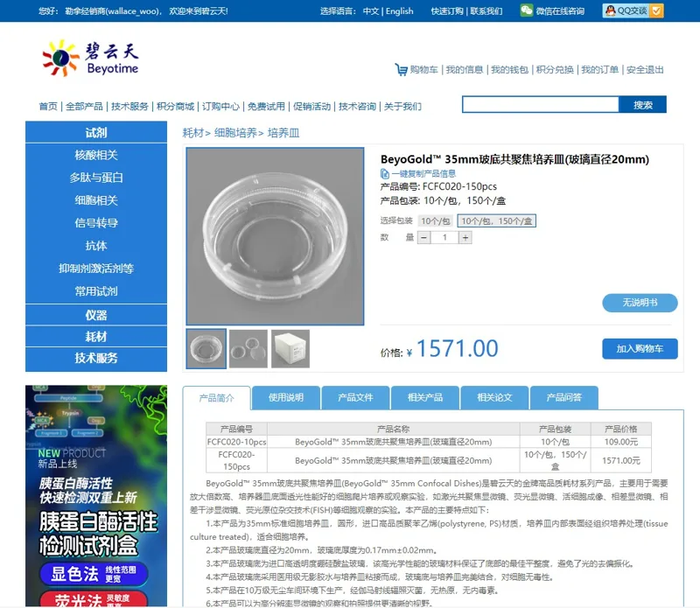Decrease quantity with the minus button
Viewport: 700px width, 608px height.
coord(423,237)
